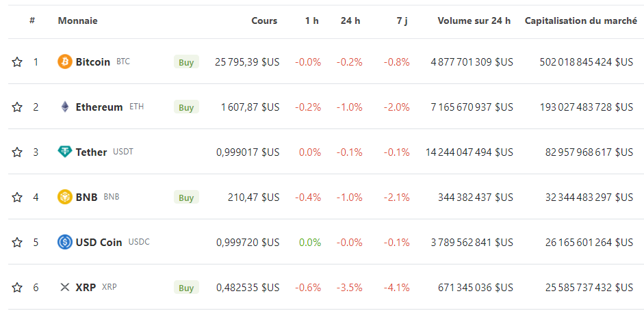644x313 pixels.
Task: Click the USDC ticker symbol
Action: click(139, 242)
